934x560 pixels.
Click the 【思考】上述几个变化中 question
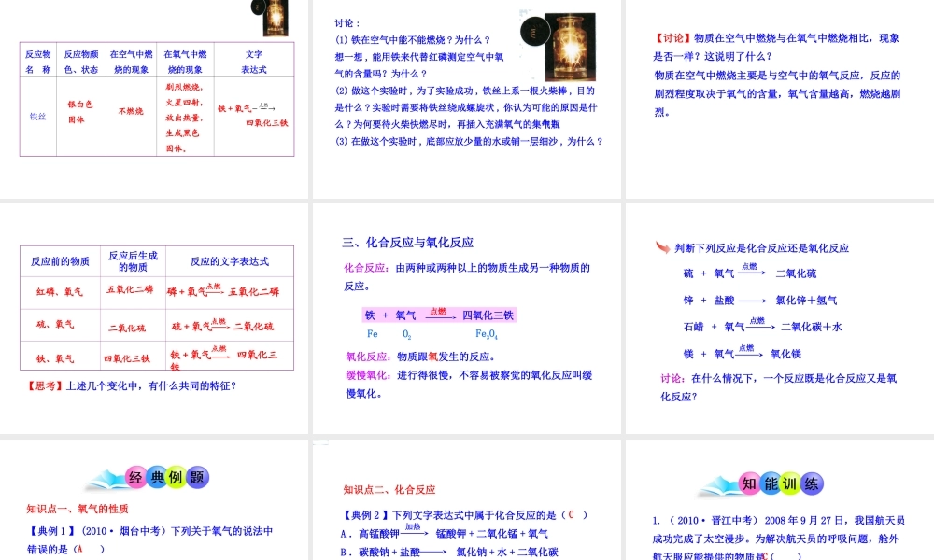(x=131, y=386)
